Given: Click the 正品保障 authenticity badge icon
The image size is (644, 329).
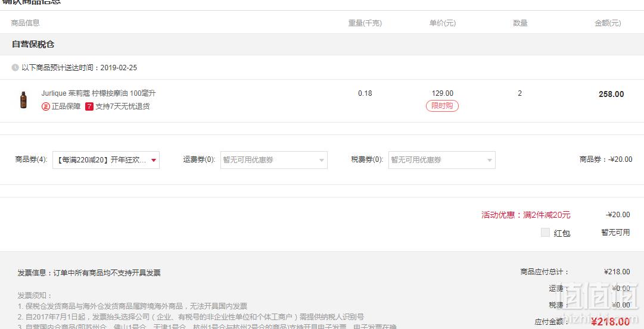Looking at the screenshot, I should [x=46, y=106].
